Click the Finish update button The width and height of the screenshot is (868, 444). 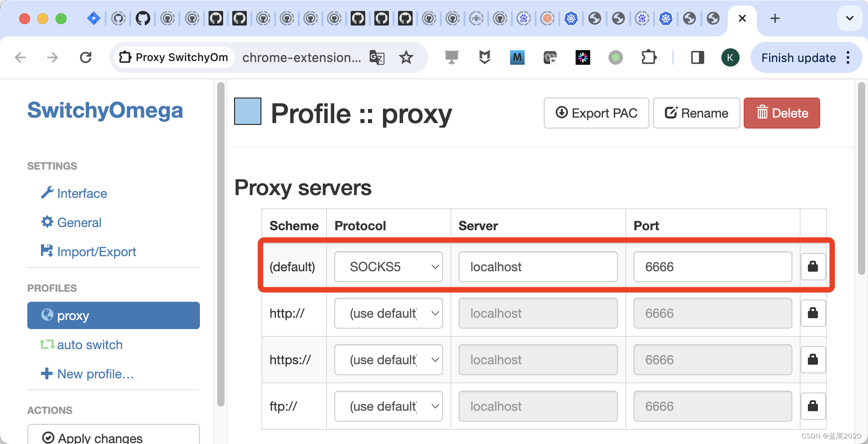click(798, 57)
